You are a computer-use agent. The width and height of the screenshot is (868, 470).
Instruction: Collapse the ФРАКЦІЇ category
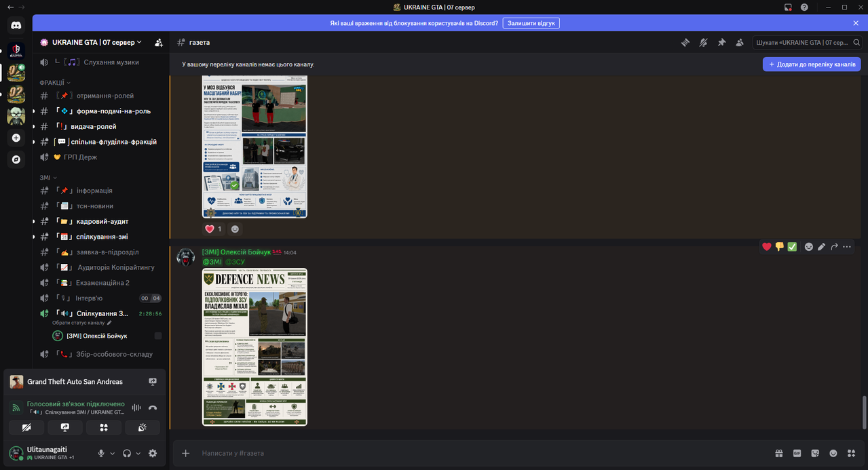tap(55, 82)
